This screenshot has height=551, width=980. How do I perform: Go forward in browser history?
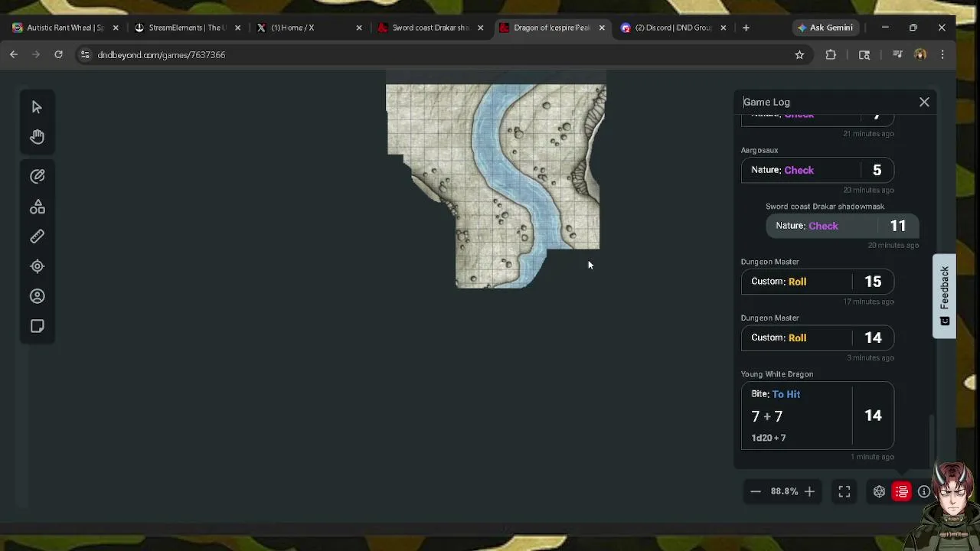pos(36,54)
